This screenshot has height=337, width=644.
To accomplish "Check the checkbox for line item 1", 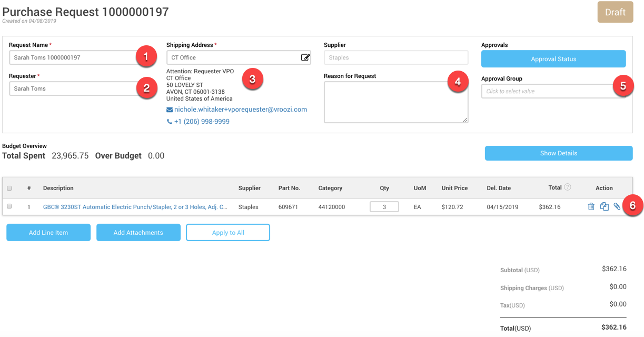I will [9, 206].
